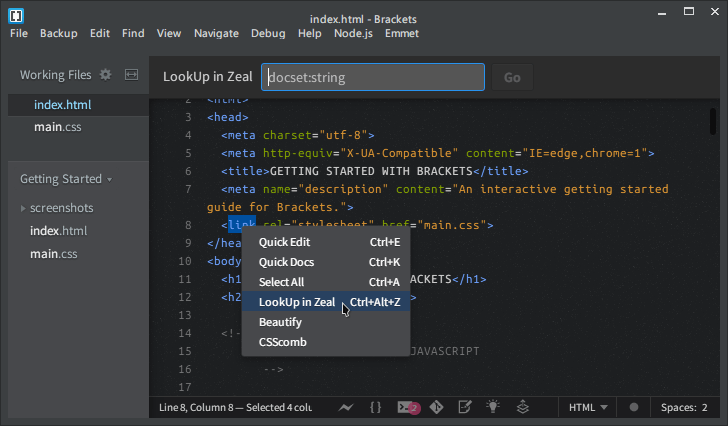Click the Go button in Zeal bar
Viewport: 728px width, 426px height.
tap(513, 77)
